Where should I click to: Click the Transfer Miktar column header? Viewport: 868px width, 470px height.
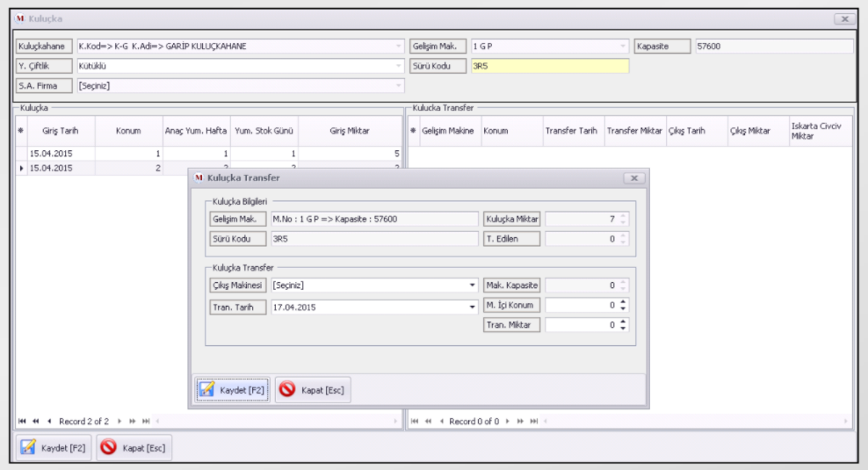coord(635,131)
